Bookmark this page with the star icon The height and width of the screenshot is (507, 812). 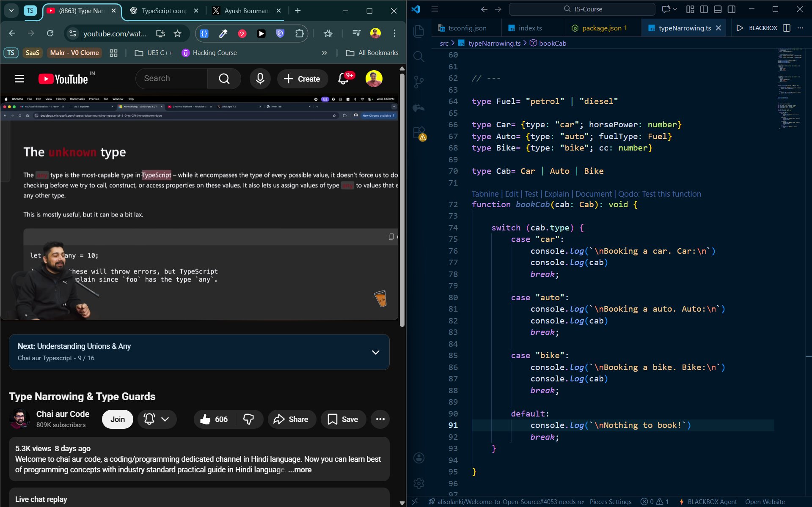[177, 33]
